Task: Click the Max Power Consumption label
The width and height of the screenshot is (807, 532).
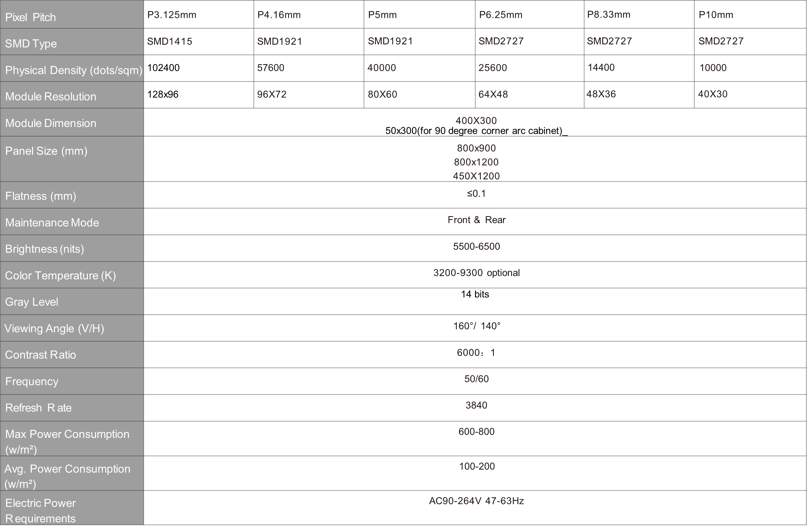Action: click(x=67, y=434)
